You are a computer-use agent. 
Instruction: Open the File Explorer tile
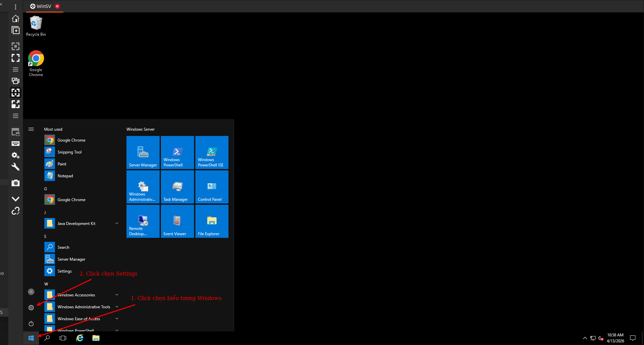click(212, 221)
